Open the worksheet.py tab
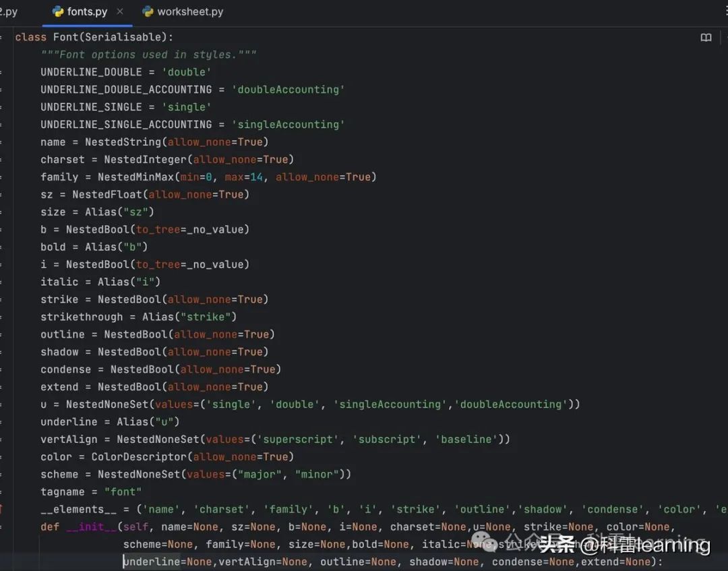This screenshot has height=571, width=728. [183, 11]
